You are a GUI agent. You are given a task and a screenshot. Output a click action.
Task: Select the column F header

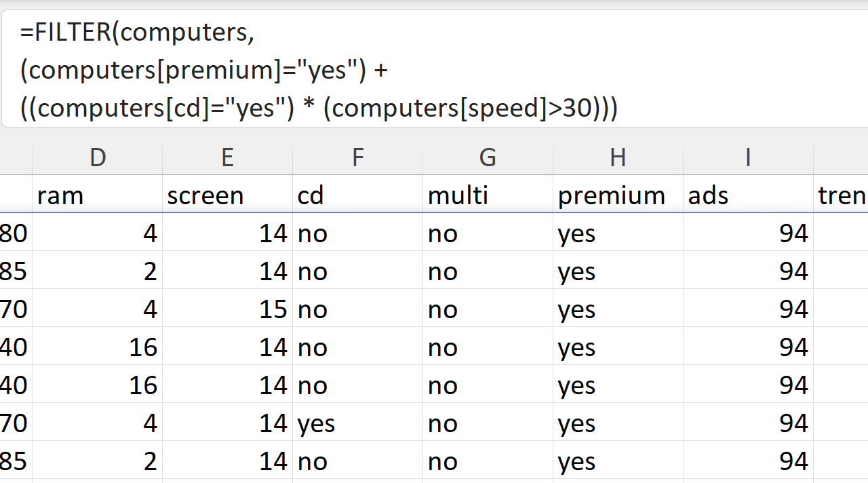(x=357, y=157)
